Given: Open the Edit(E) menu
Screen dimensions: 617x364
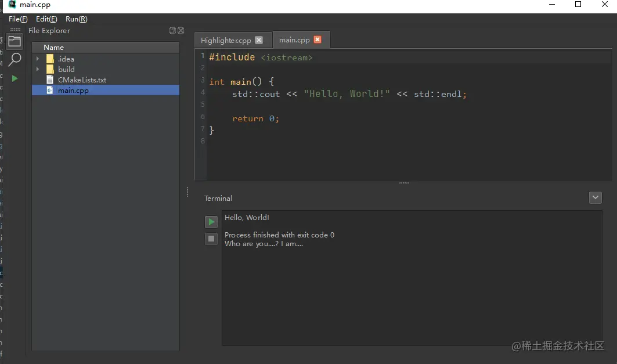Looking at the screenshot, I should pos(46,19).
